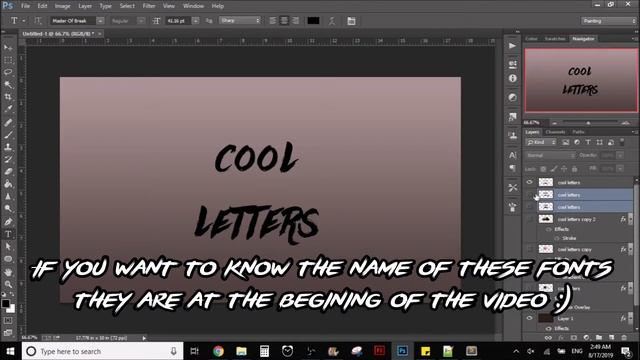Open the Layer menu
Screen dimensions: 640x360
click(85, 6)
